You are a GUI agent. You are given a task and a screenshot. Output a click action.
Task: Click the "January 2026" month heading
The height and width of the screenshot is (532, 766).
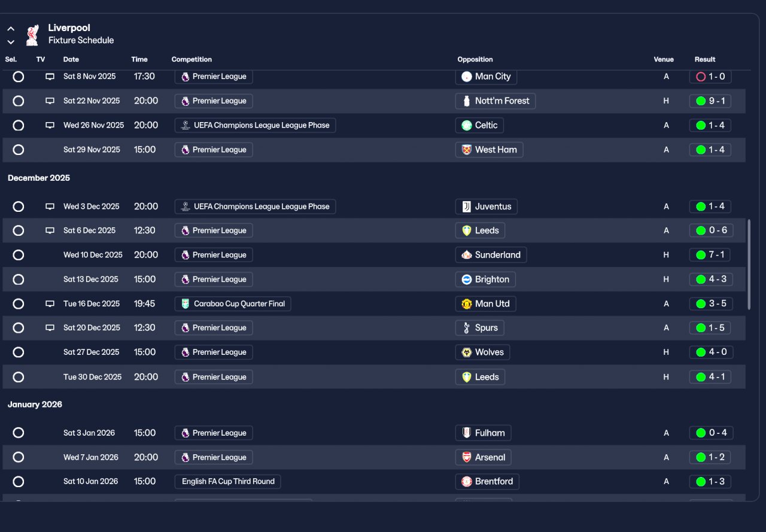point(35,405)
